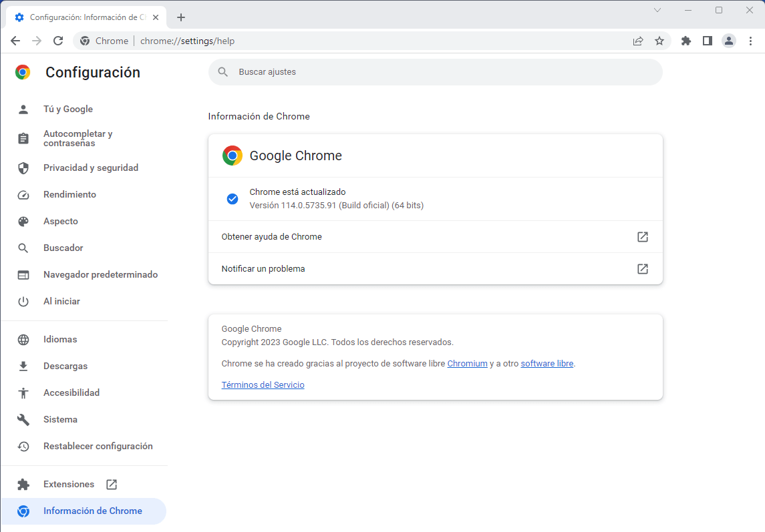
Task: Open the profile avatar icon
Action: pyautogui.click(x=729, y=41)
